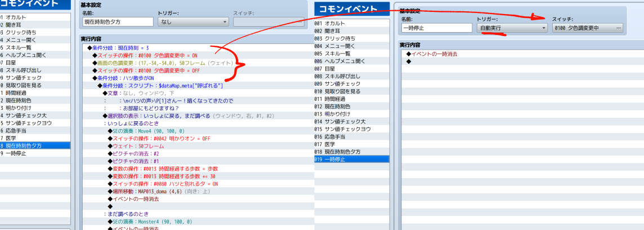Image resolution: width=644 pixels, height=230 pixels.
Task: Select 013 明かり付け in the right window list
Action: tap(352, 114)
